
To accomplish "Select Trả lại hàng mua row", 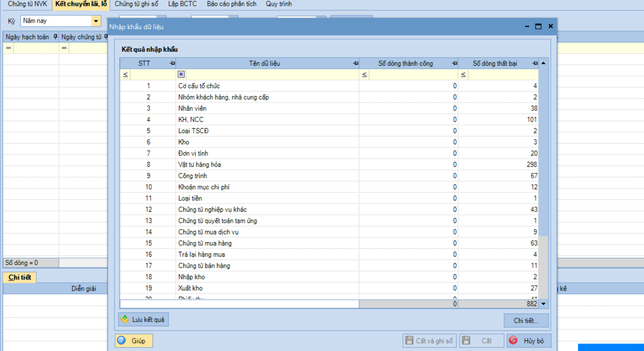I will coord(329,254).
